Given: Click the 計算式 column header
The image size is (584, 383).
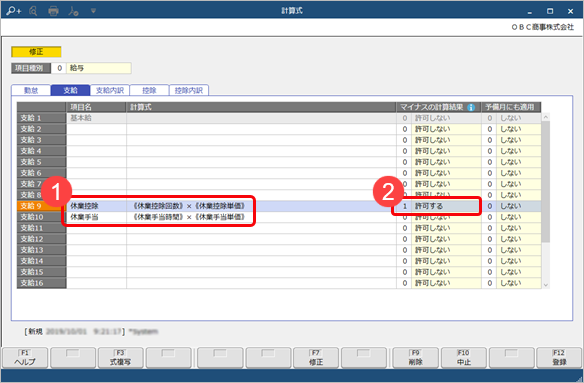Looking at the screenshot, I should click(x=261, y=107).
